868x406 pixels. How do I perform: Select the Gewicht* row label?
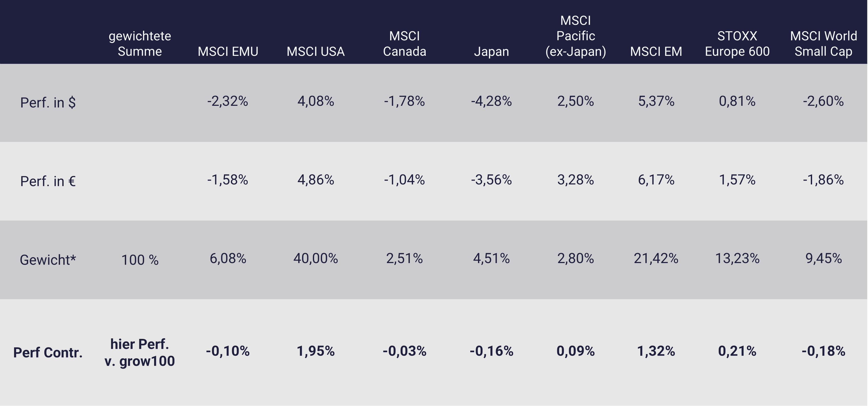48,260
